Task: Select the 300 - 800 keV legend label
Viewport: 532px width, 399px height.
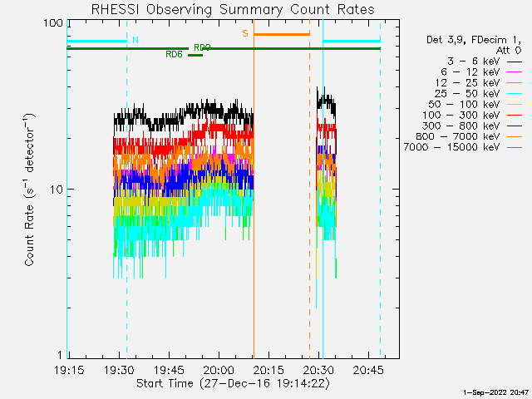Action: (461, 126)
